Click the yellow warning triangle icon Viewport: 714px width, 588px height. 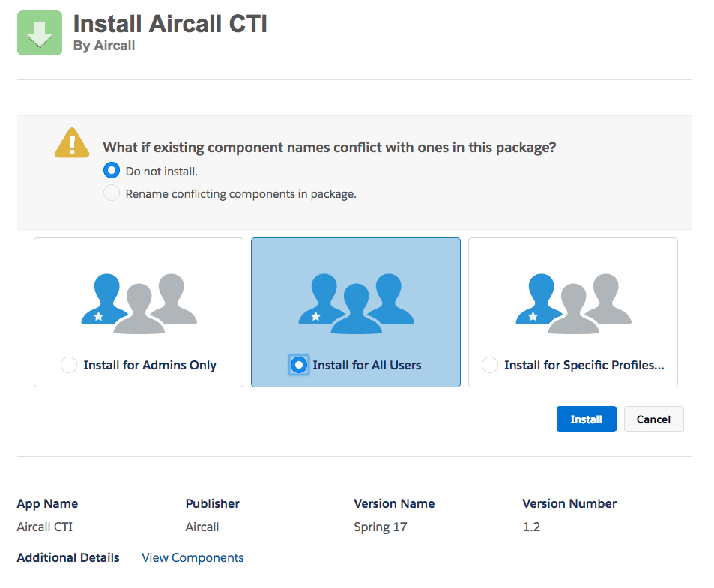coord(72,142)
